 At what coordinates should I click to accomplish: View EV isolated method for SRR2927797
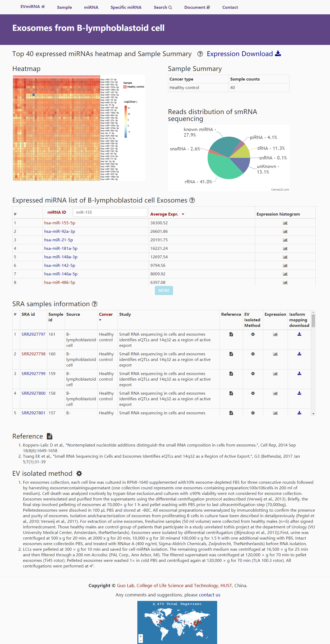pyautogui.click(x=253, y=334)
